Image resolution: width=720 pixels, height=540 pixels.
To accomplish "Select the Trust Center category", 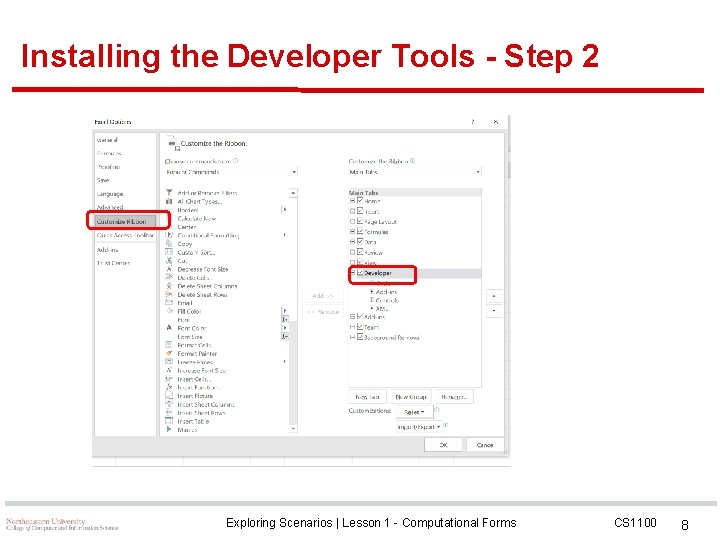I will point(113,263).
